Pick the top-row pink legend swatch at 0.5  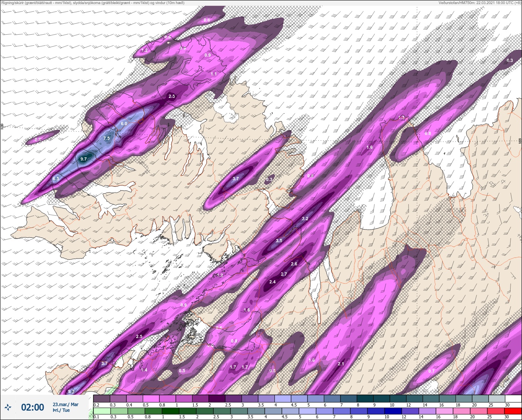coord(151,398)
